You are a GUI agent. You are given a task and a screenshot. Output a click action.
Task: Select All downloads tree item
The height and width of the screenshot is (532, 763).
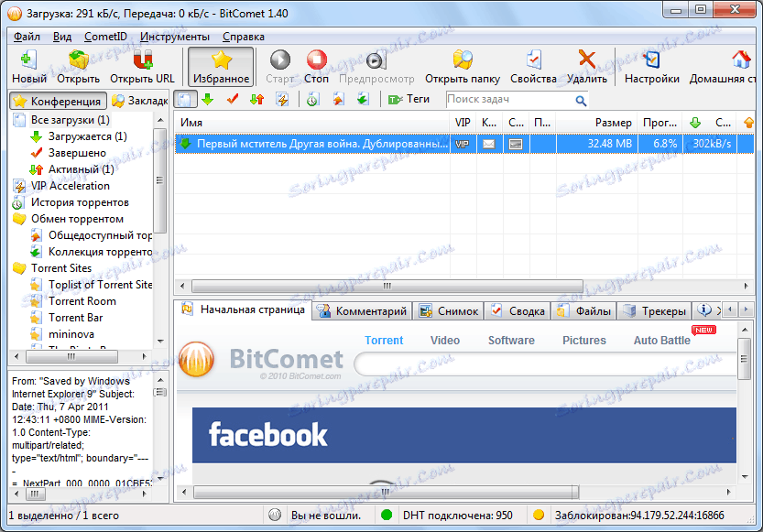click(x=70, y=120)
